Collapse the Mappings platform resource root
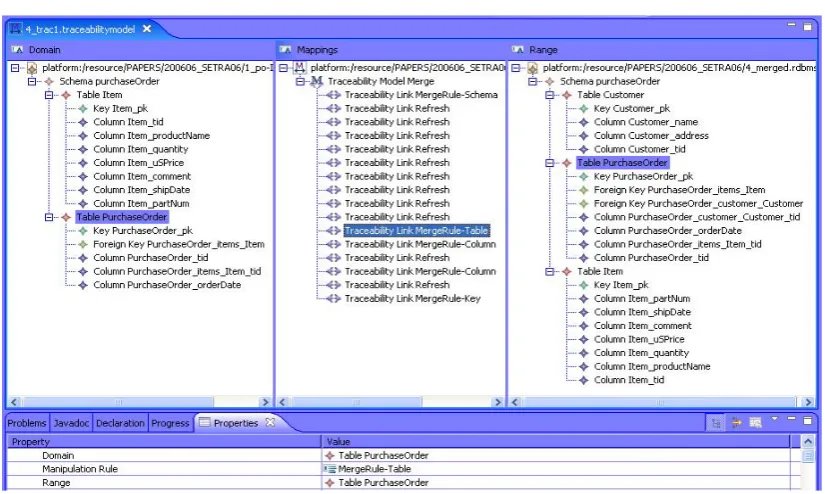 (x=284, y=68)
